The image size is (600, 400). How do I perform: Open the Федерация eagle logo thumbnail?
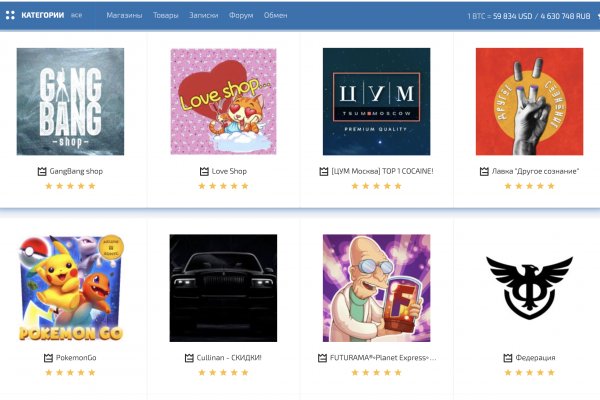[x=529, y=288]
